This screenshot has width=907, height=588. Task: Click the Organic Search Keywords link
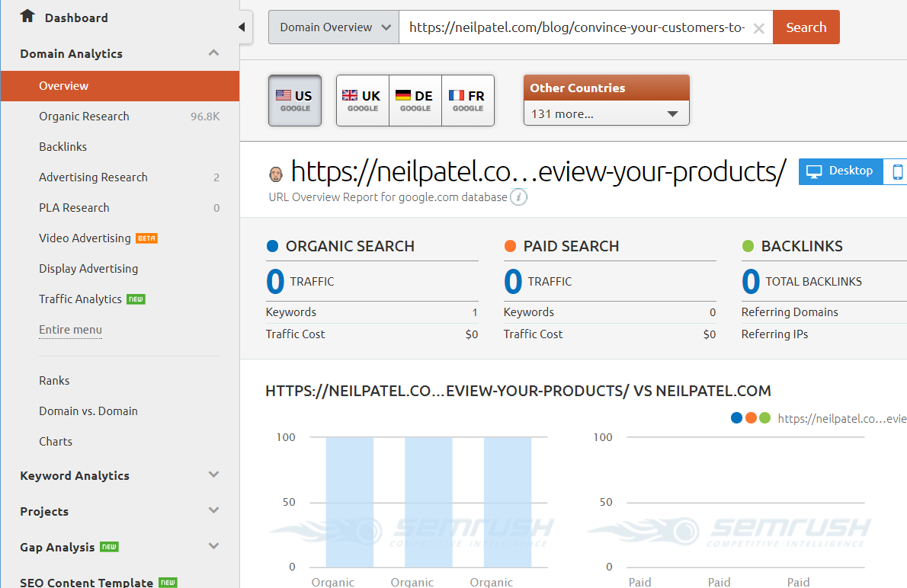(291, 312)
